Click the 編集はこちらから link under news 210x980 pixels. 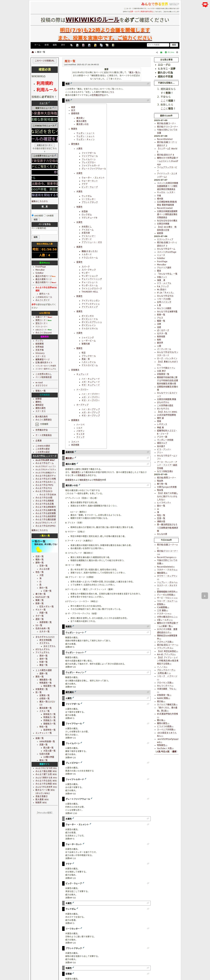(x=40, y=201)
